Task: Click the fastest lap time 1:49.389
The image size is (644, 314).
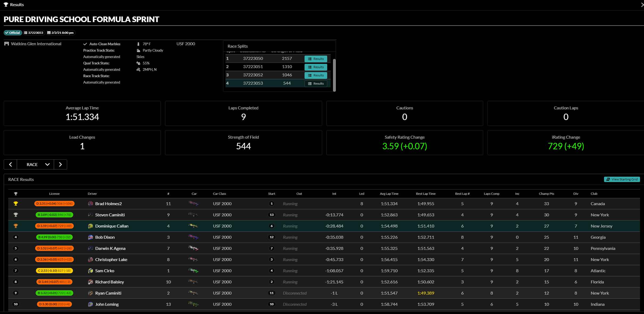Action: coord(426,293)
